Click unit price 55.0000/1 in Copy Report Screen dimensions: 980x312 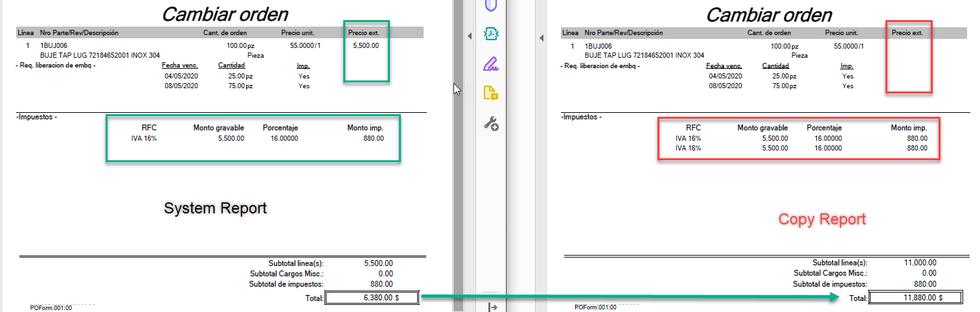click(x=849, y=45)
